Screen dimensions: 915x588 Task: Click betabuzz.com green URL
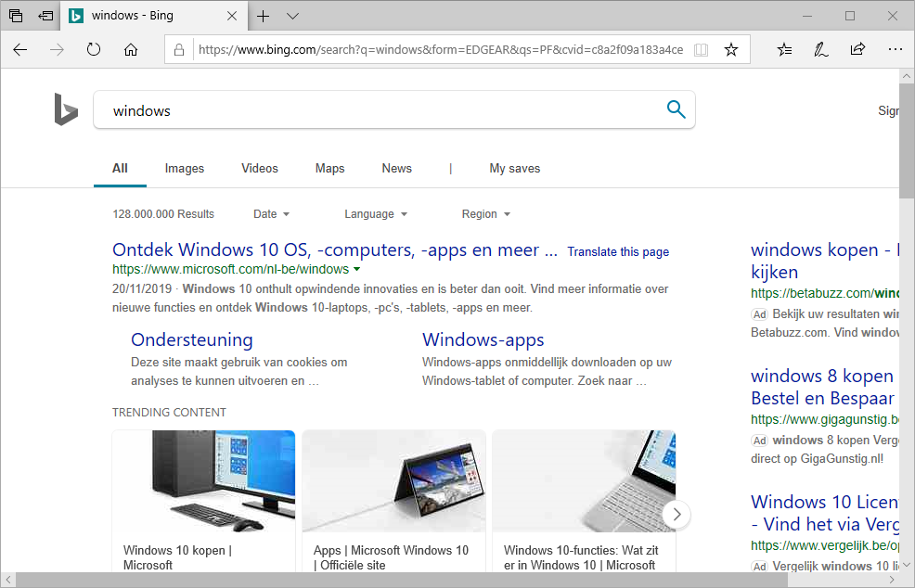coord(825,293)
